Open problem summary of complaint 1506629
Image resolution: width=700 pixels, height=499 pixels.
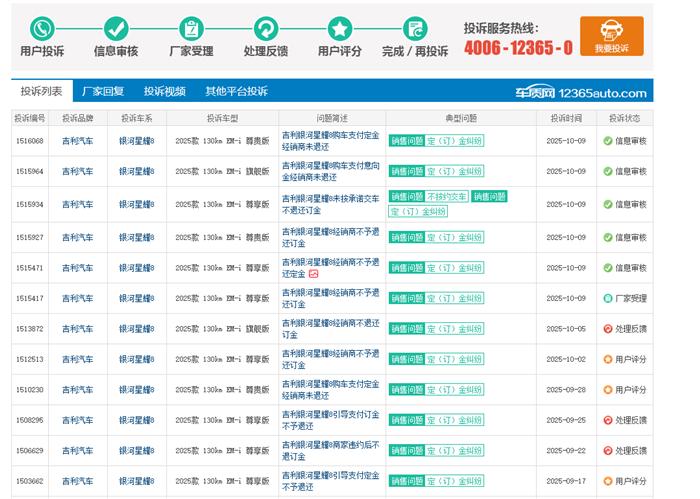point(330,450)
